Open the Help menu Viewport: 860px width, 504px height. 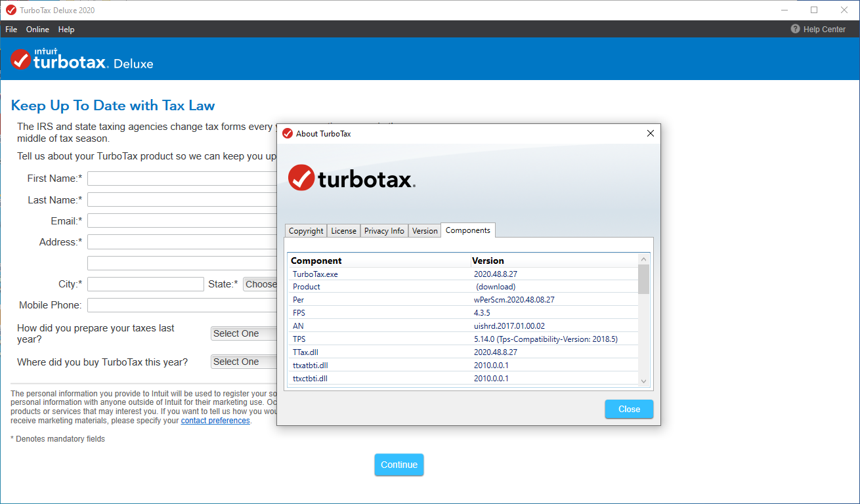tap(66, 29)
